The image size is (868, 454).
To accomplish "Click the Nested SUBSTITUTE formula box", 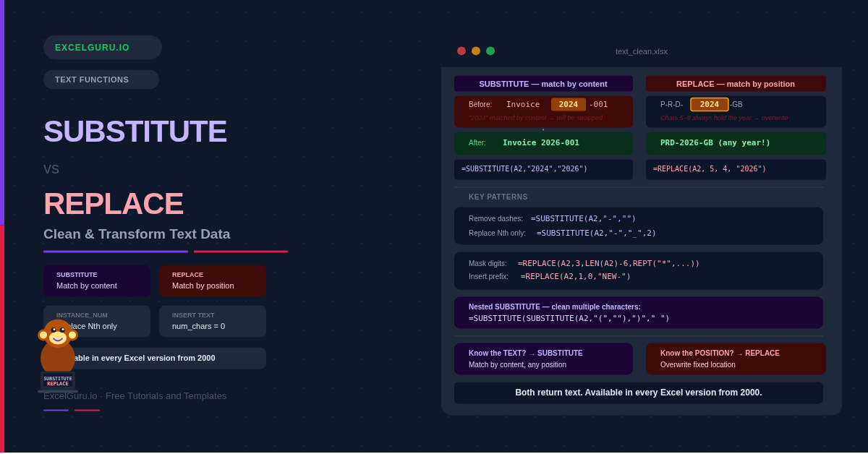I will coord(639,313).
